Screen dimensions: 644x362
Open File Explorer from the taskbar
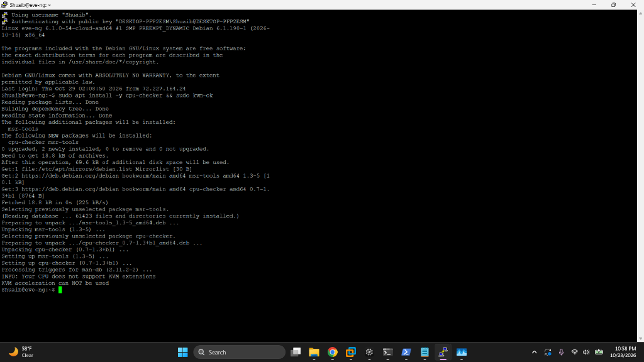[314, 352]
